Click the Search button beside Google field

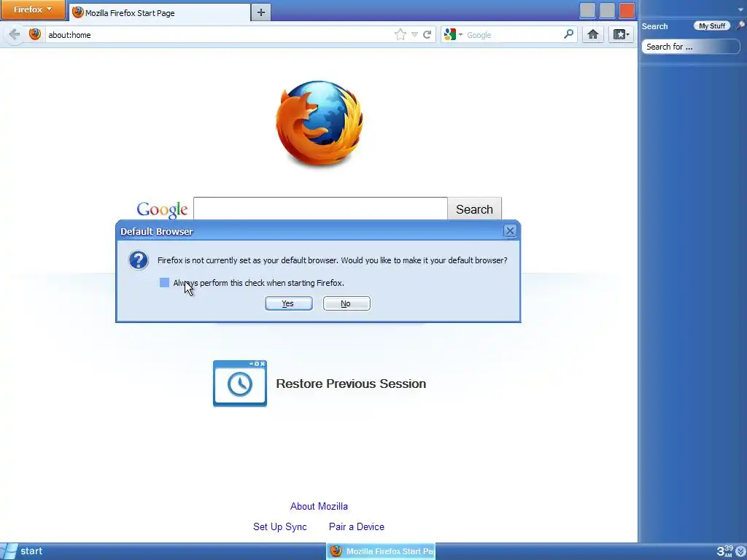pyautogui.click(x=474, y=209)
